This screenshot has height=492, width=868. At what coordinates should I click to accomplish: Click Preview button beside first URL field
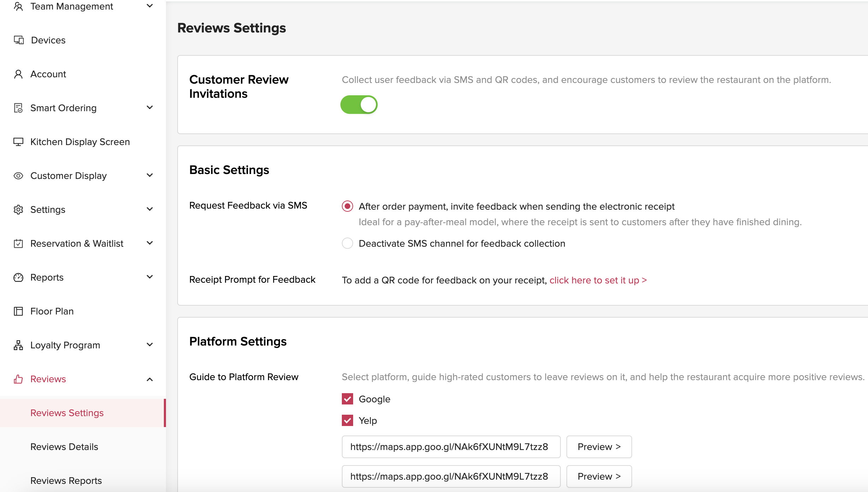click(599, 447)
